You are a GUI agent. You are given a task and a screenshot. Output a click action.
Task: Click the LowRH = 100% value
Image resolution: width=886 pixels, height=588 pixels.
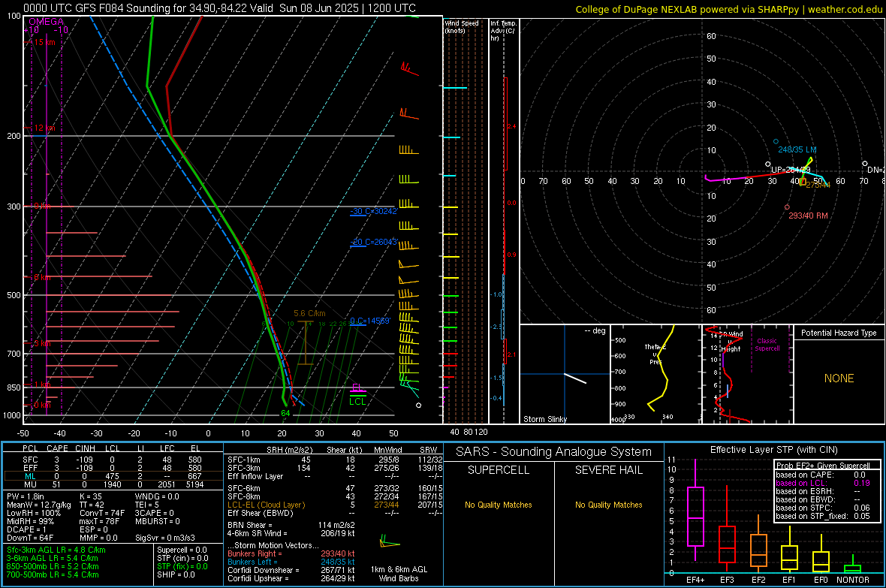coord(33,513)
